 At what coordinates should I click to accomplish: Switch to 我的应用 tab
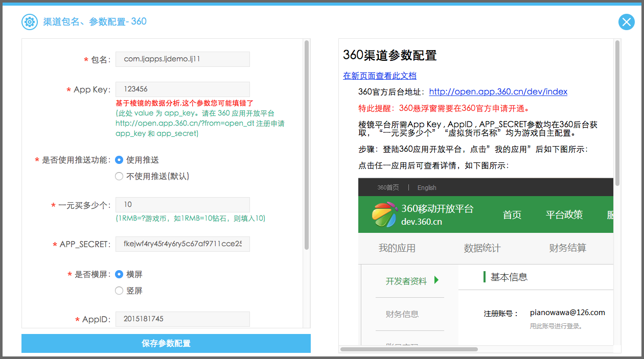pyautogui.click(x=397, y=248)
